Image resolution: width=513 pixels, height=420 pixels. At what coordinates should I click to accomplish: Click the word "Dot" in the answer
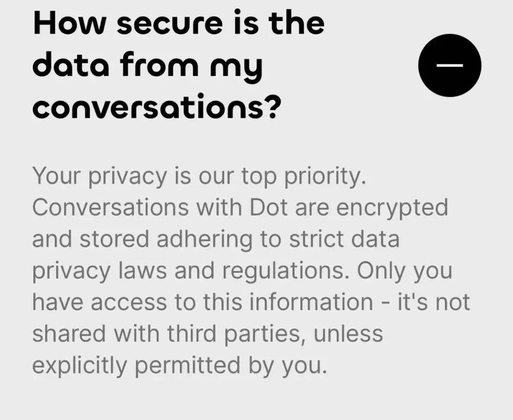point(268,208)
